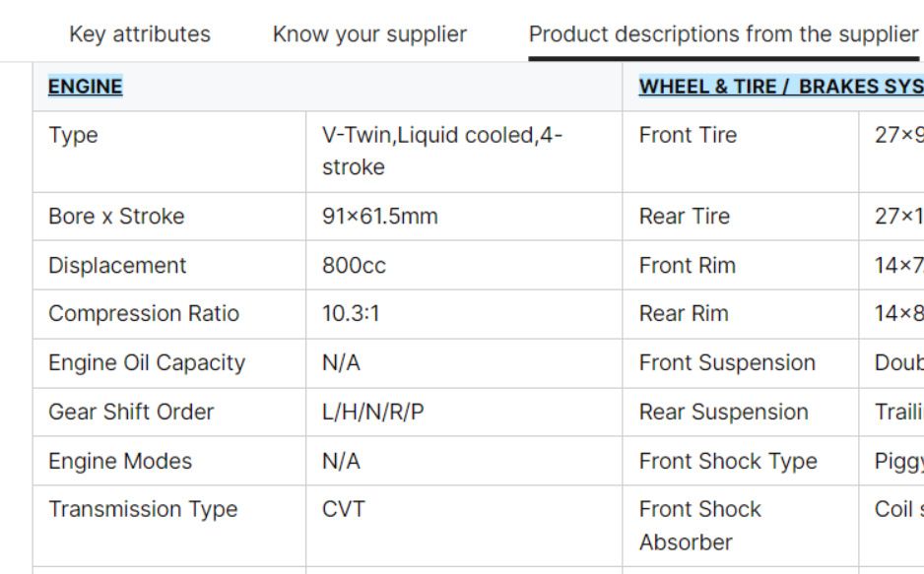Click the Front Suspension label

point(727,362)
